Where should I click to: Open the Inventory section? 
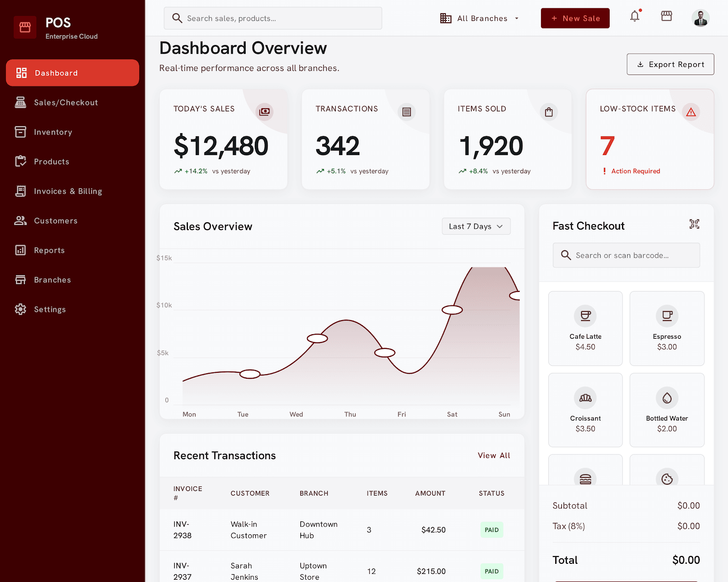72,132
